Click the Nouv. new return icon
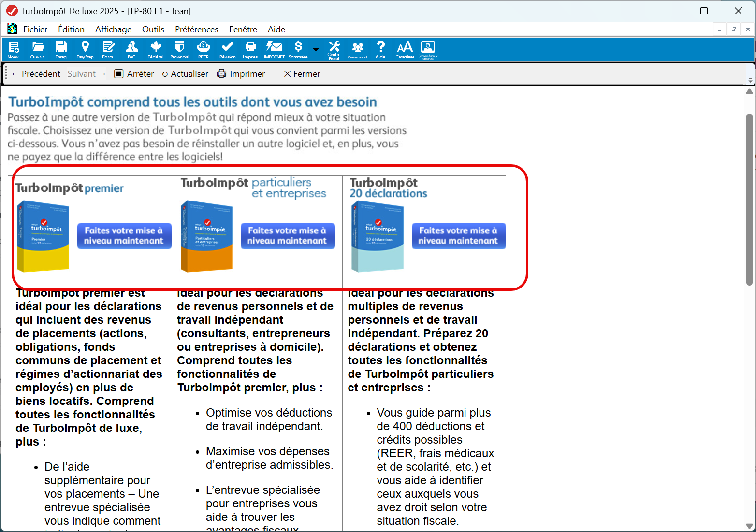The width and height of the screenshot is (756, 532). click(x=14, y=49)
